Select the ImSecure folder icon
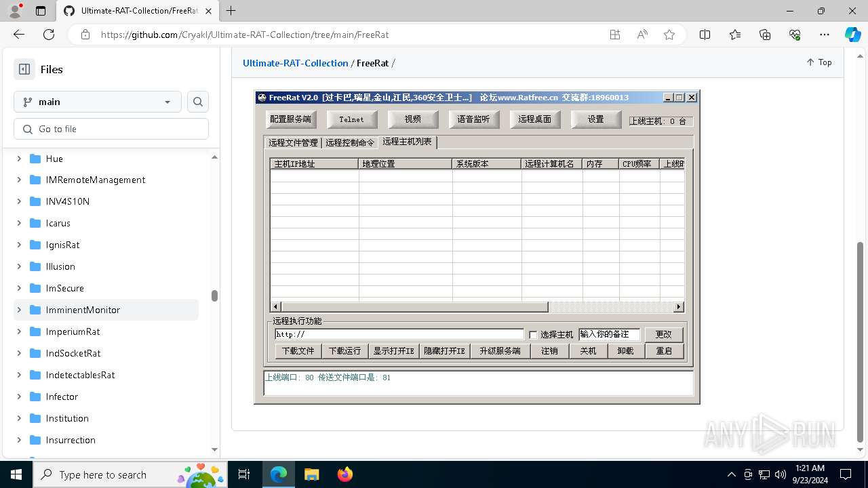The height and width of the screenshot is (488, 868). [x=35, y=288]
